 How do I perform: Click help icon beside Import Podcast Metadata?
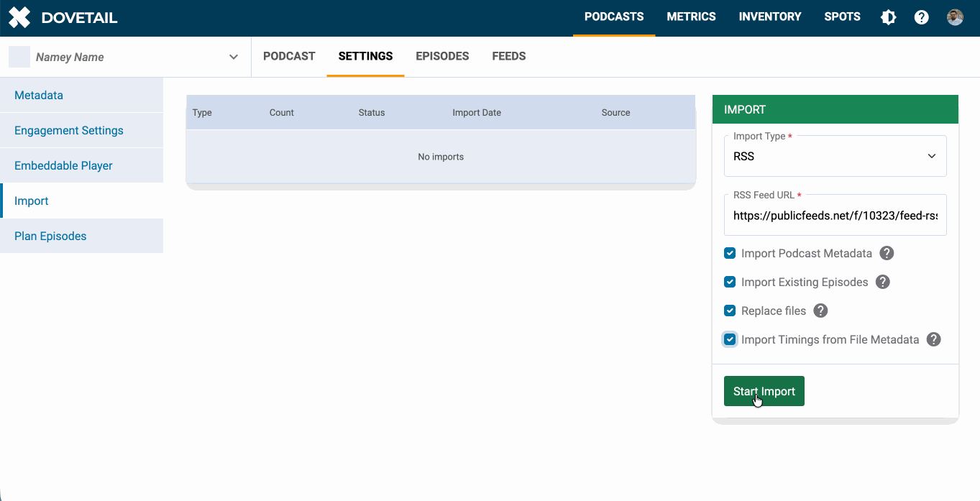887,254
